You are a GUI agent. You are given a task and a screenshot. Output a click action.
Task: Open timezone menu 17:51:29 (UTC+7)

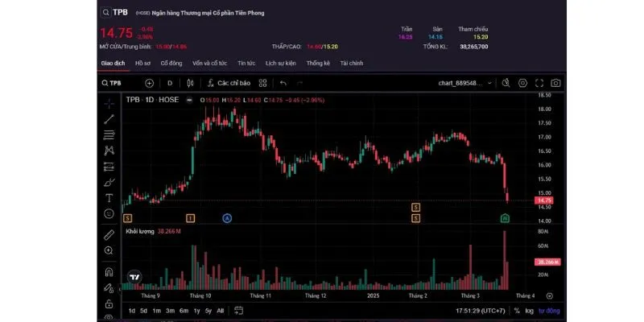[x=480, y=311]
